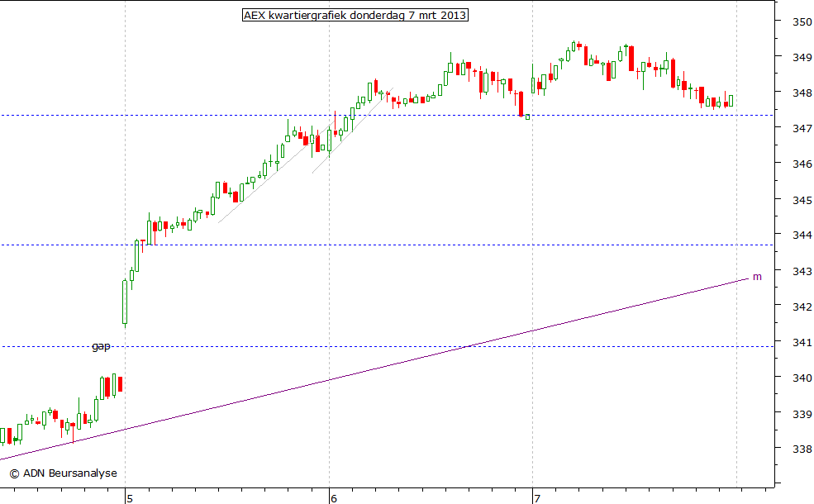
Task: Click the purple trendline label 'm'
Action: (757, 277)
